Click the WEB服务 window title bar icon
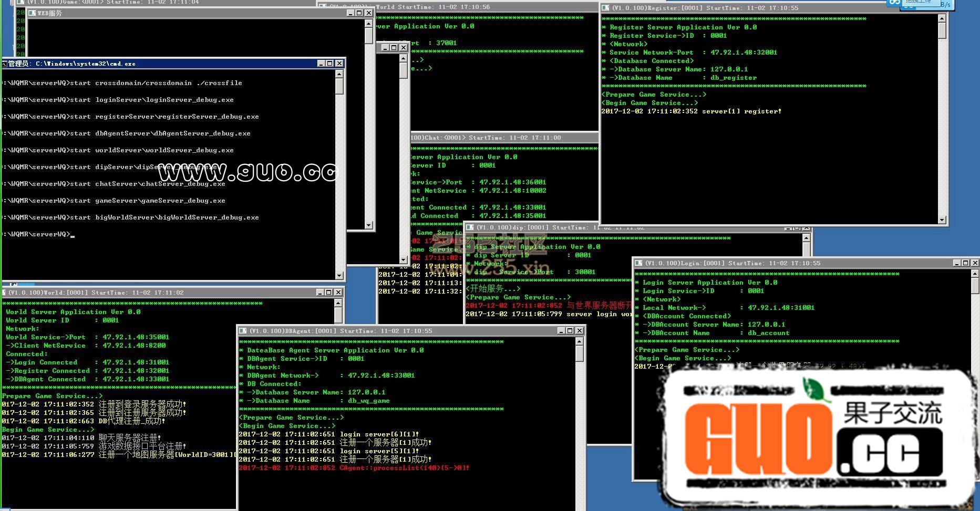Viewport: 980px width, 511px height. tap(32, 13)
